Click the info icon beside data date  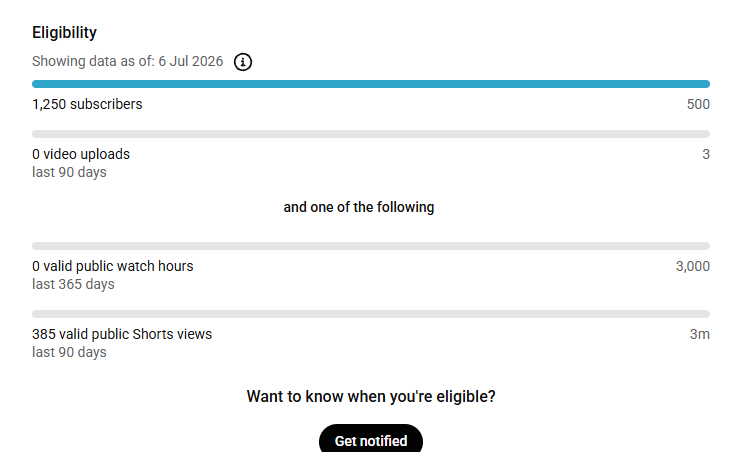click(243, 62)
